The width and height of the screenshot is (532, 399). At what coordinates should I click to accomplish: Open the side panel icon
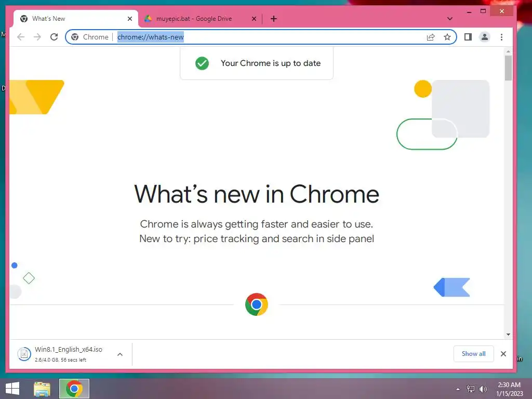[468, 37]
